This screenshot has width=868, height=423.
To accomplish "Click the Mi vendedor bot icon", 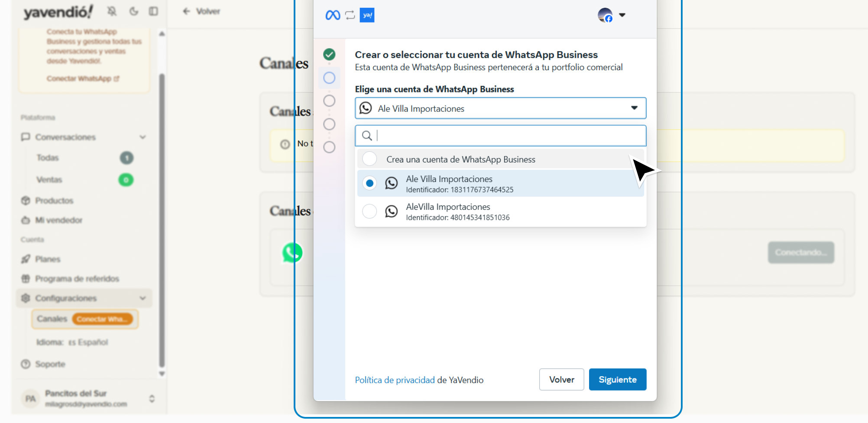I will pos(26,220).
